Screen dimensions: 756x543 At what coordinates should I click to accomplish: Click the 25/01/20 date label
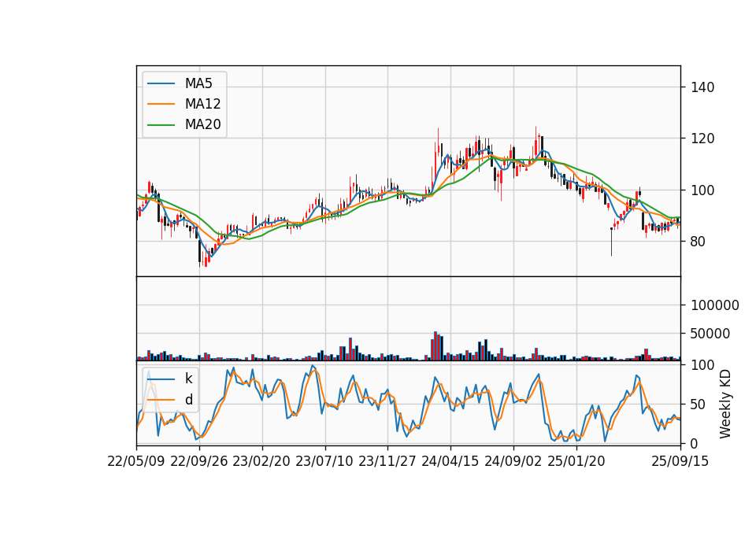click(x=576, y=462)
